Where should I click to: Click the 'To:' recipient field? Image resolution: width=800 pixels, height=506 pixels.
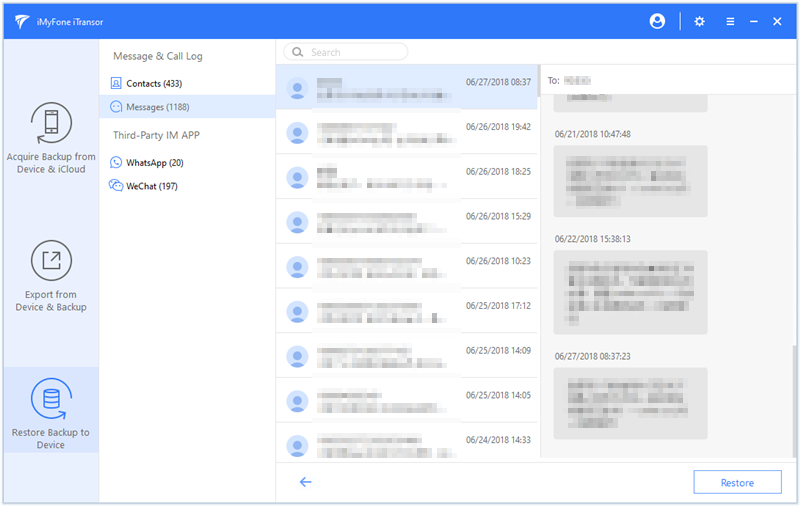tap(668, 80)
